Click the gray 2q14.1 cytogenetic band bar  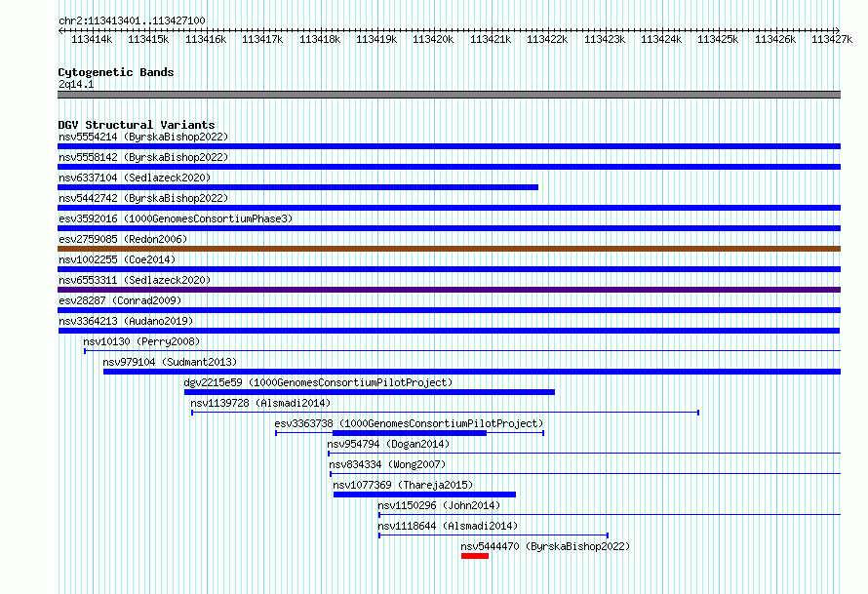tap(449, 95)
